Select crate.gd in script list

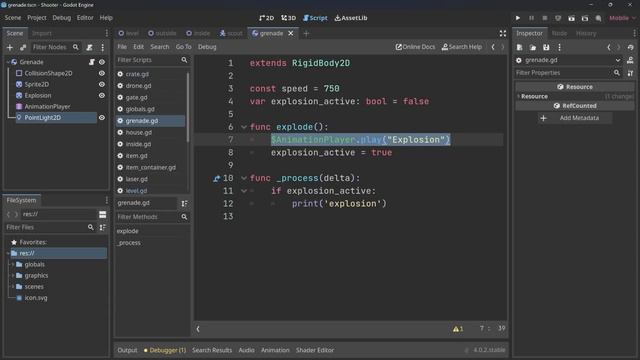(137, 74)
